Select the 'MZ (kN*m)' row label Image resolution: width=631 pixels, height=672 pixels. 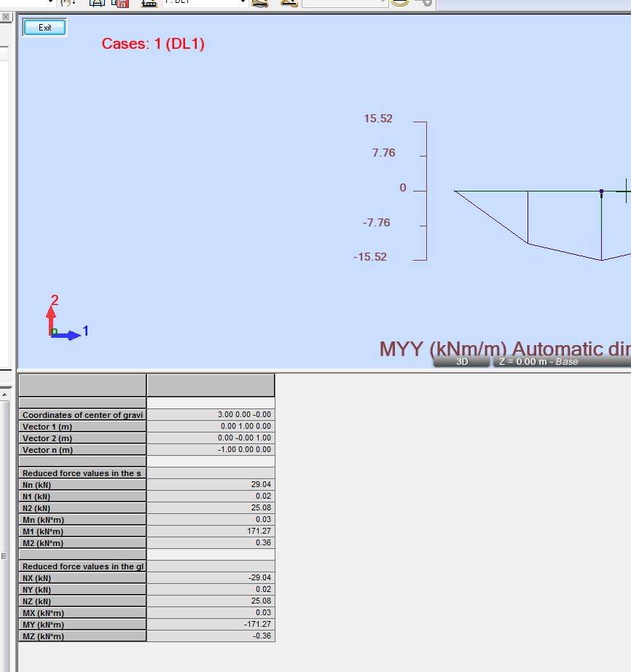click(x=82, y=636)
